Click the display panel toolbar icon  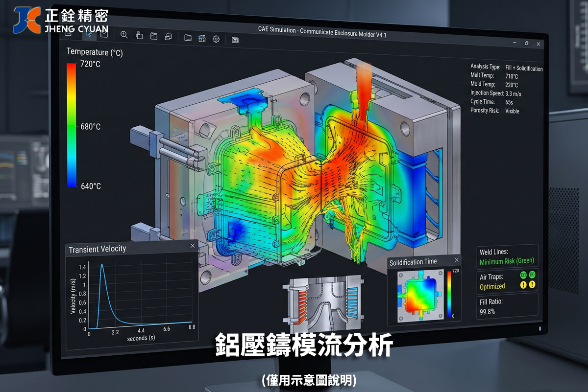pos(235,40)
